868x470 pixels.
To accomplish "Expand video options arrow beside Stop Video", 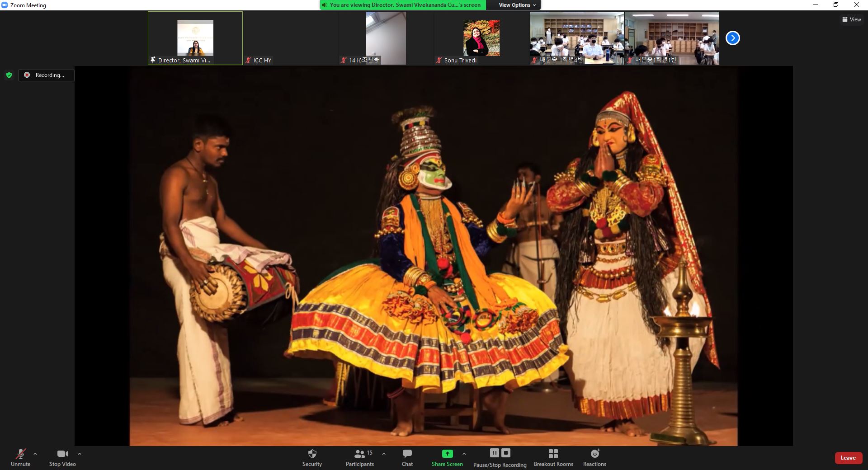I will pyautogui.click(x=80, y=454).
